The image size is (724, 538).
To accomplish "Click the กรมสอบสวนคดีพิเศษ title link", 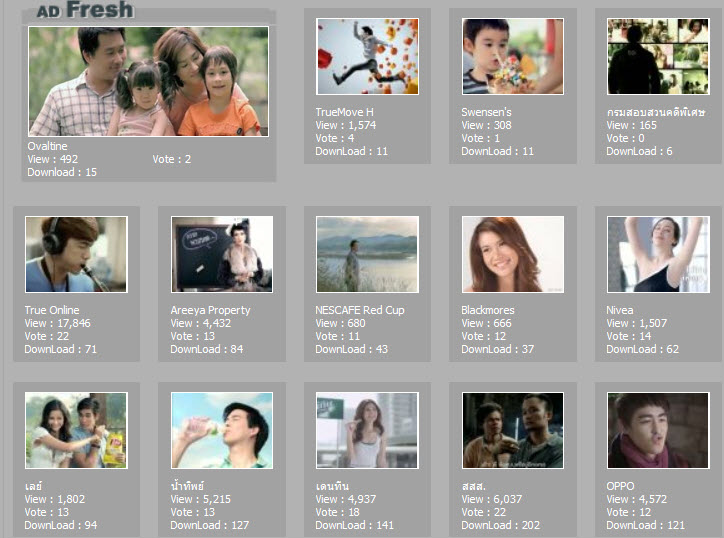I will (x=656, y=112).
